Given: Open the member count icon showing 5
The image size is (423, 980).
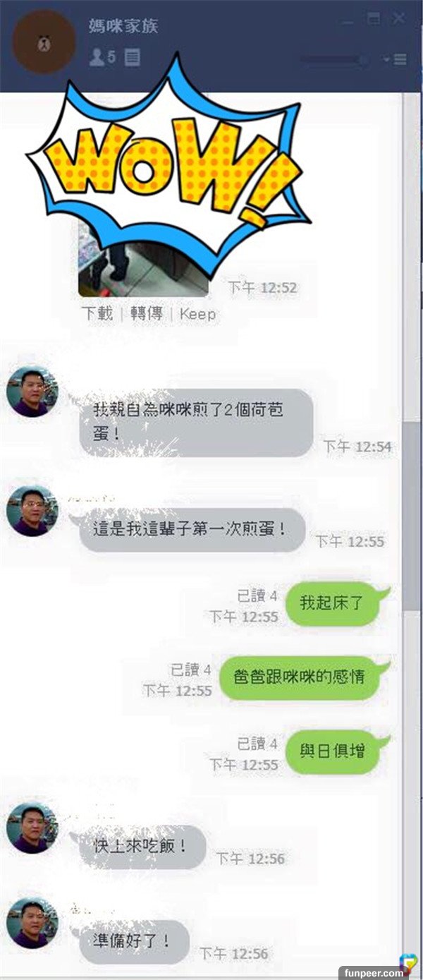Looking at the screenshot, I should [x=102, y=58].
